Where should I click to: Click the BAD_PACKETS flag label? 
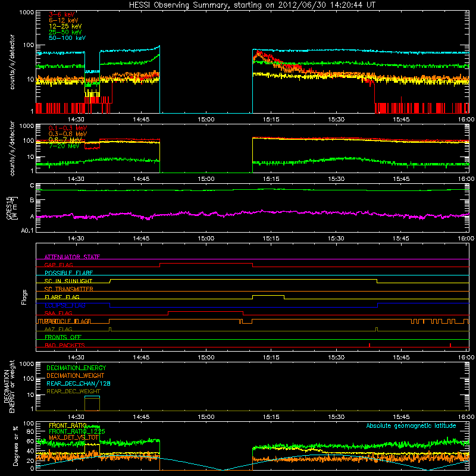pos(65,345)
